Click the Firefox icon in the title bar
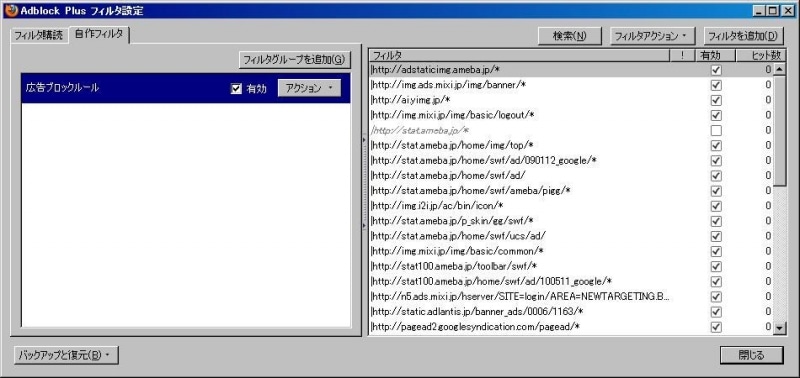The image size is (800, 378). click(x=11, y=10)
